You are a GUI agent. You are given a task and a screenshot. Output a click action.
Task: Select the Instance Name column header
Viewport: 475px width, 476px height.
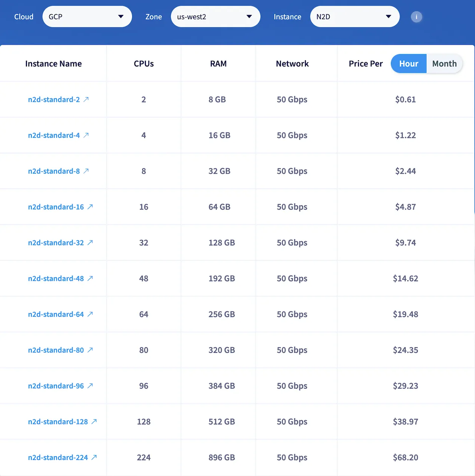pyautogui.click(x=53, y=63)
